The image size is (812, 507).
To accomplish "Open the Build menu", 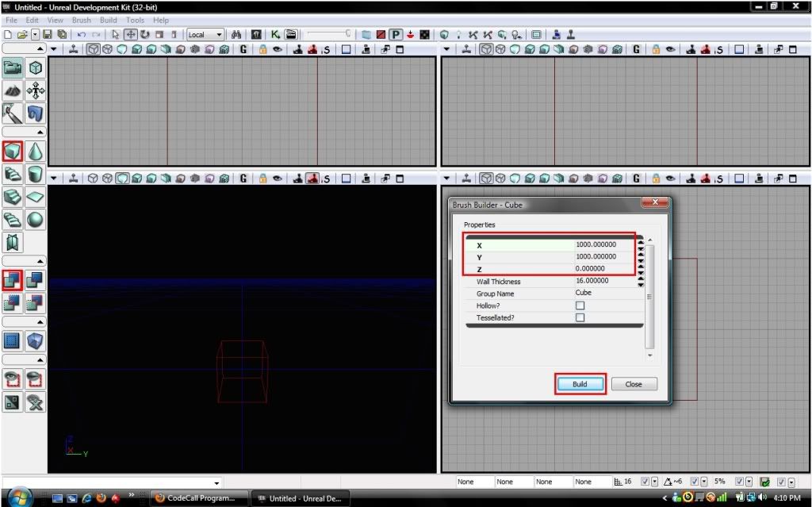I will click(x=108, y=20).
